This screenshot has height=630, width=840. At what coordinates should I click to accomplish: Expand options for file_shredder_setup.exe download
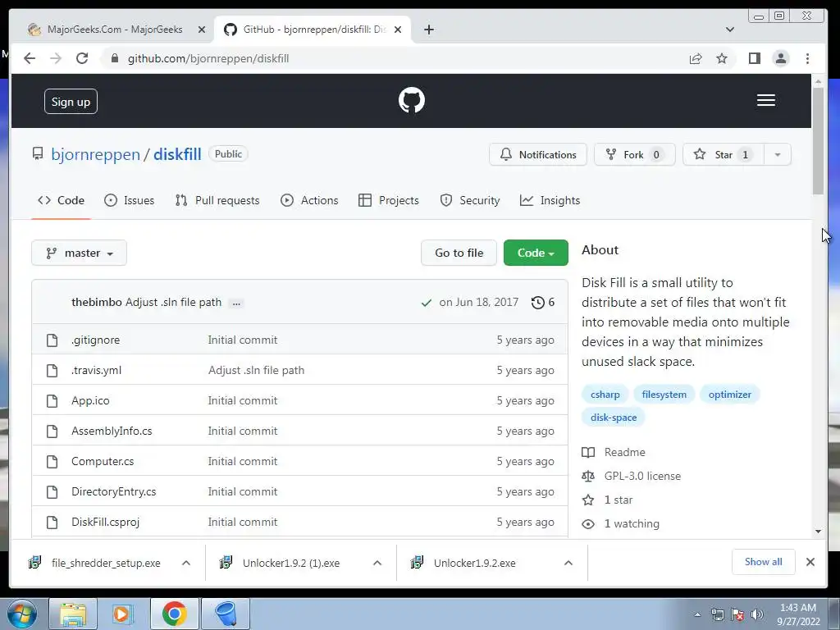click(x=186, y=563)
